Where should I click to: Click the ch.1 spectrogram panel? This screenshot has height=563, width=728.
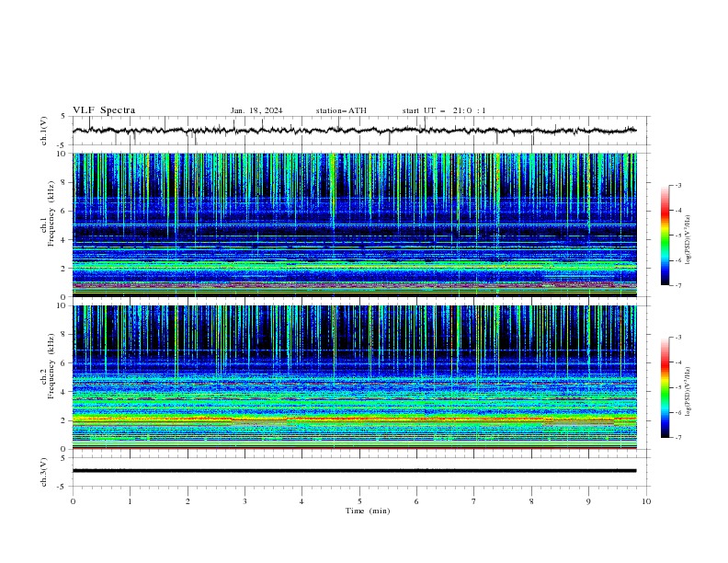(x=355, y=224)
